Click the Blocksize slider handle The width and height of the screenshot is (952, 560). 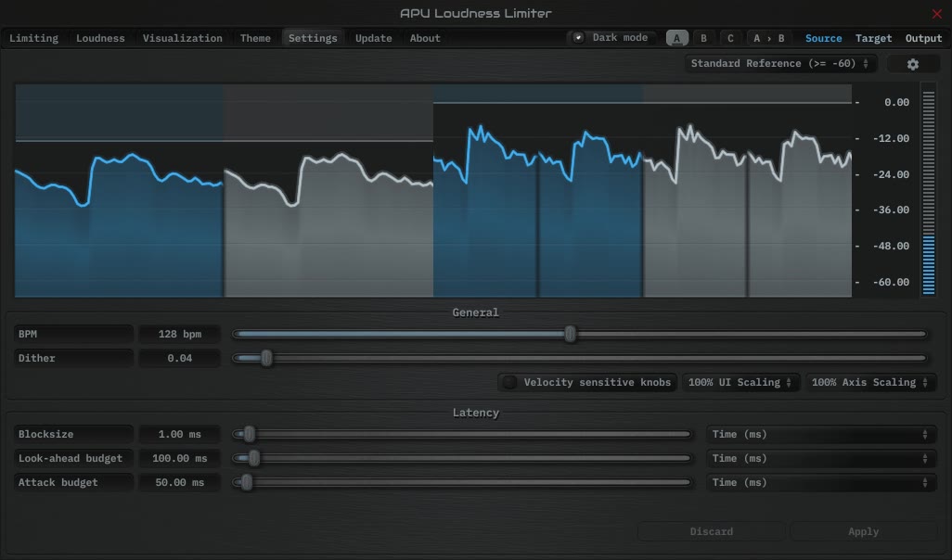[249, 435]
